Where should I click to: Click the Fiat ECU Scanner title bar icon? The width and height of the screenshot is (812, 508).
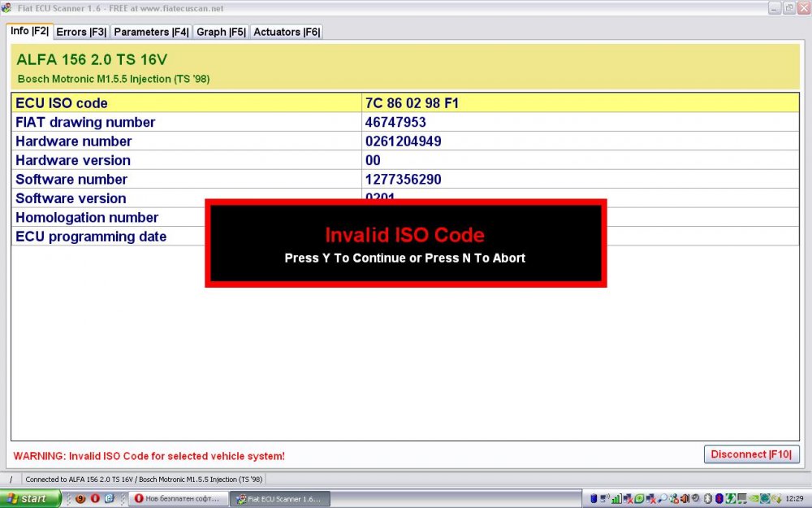[x=7, y=7]
